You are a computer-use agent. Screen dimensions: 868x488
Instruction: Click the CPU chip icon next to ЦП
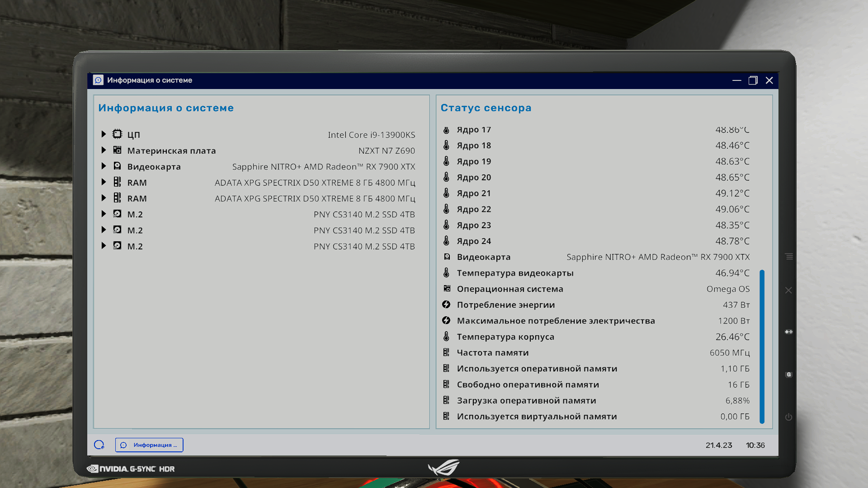[x=117, y=134]
